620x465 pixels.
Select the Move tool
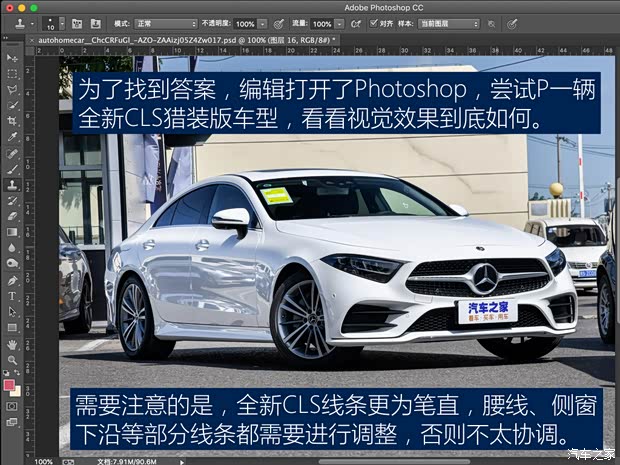point(12,57)
